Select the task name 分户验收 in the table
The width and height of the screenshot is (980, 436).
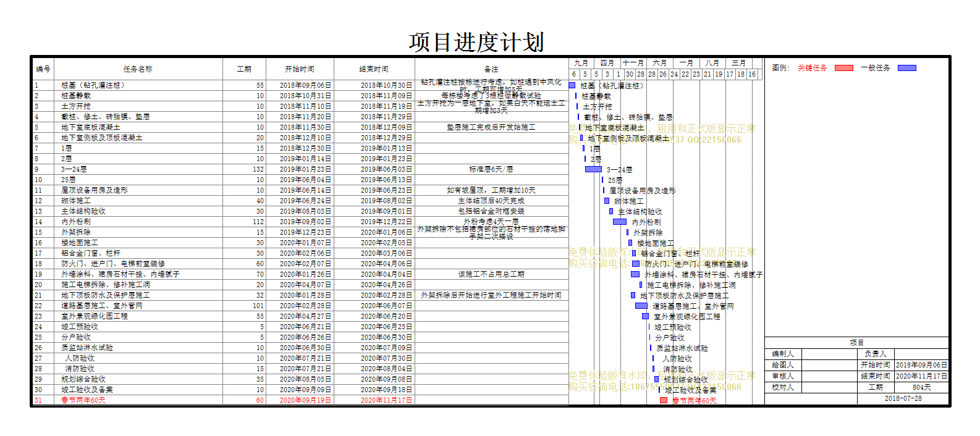[x=76, y=337]
